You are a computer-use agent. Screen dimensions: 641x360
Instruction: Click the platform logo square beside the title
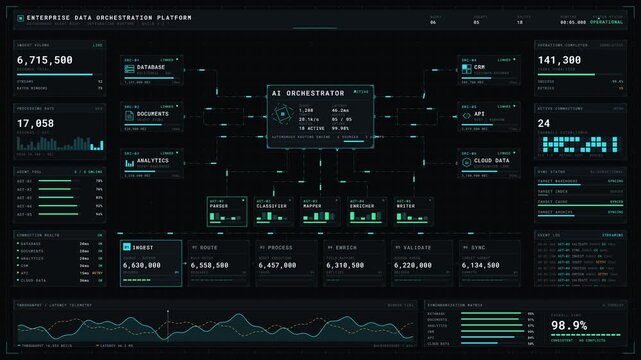coord(20,18)
